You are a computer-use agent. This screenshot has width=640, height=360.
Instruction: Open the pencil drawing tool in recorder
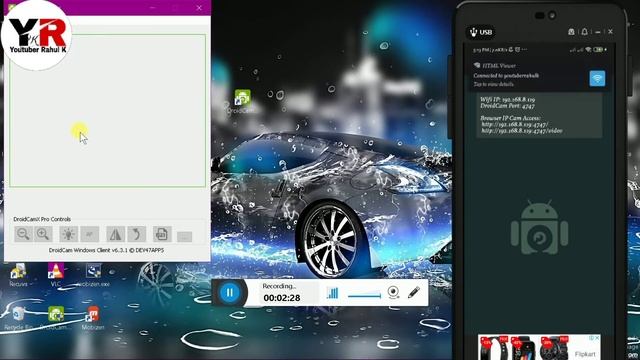coord(413,292)
